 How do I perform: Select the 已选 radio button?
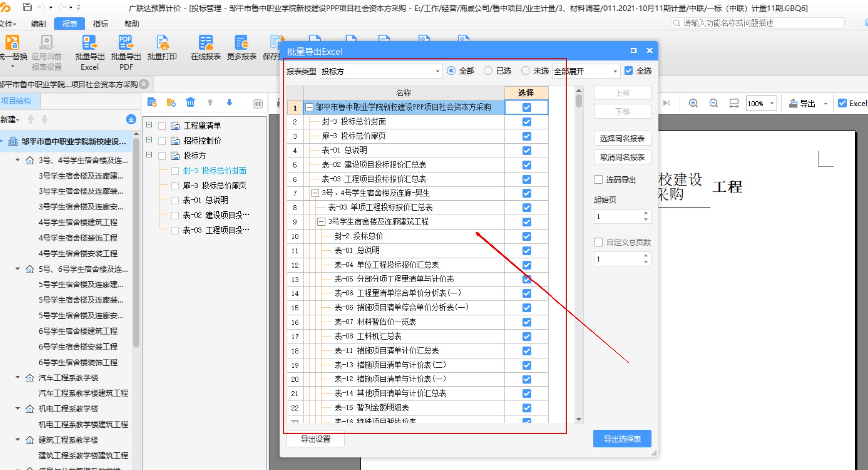click(x=488, y=71)
